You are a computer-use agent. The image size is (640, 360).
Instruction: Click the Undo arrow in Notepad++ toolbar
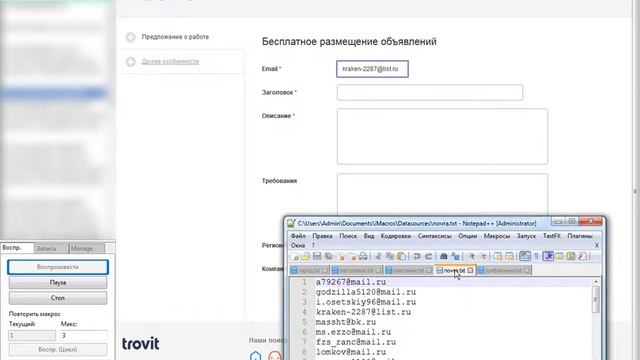pyautogui.click(x=417, y=256)
